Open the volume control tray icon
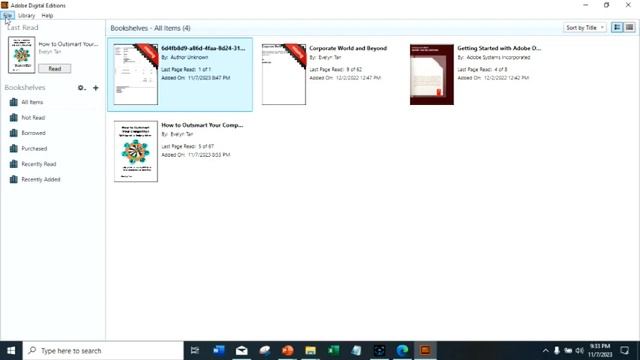 [580, 351]
